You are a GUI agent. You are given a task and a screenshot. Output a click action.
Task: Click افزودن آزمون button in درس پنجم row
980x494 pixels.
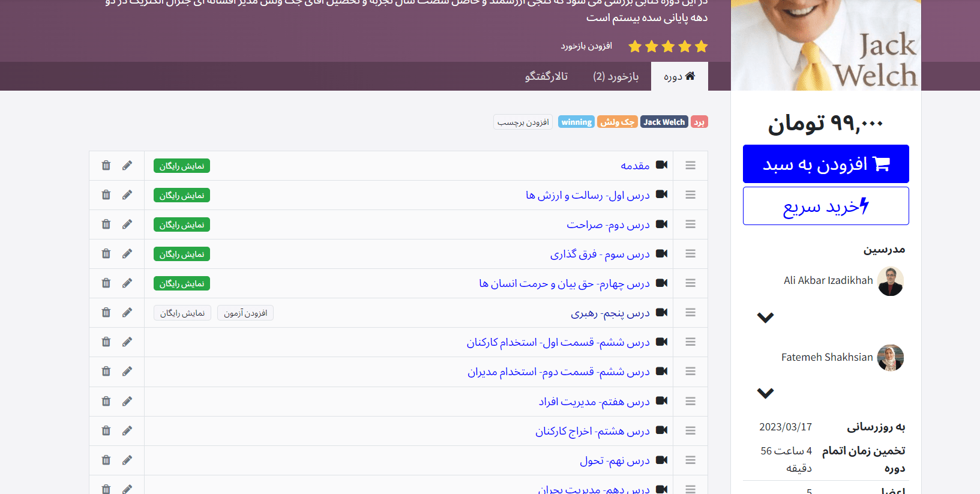pos(245,313)
